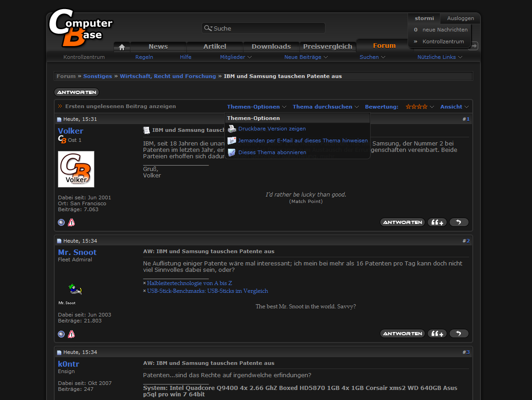Open neue Nachrichten link
Image resolution: width=532 pixels, height=400 pixels.
(x=445, y=30)
